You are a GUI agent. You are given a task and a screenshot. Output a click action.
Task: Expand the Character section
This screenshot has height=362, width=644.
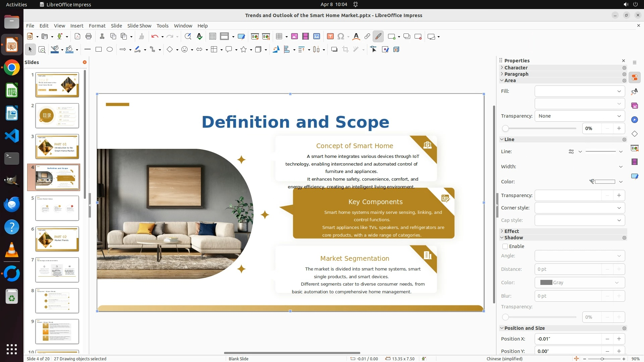(516, 68)
